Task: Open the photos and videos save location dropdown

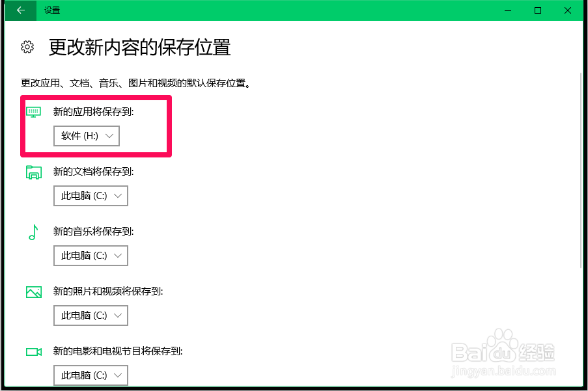Action: (91, 316)
